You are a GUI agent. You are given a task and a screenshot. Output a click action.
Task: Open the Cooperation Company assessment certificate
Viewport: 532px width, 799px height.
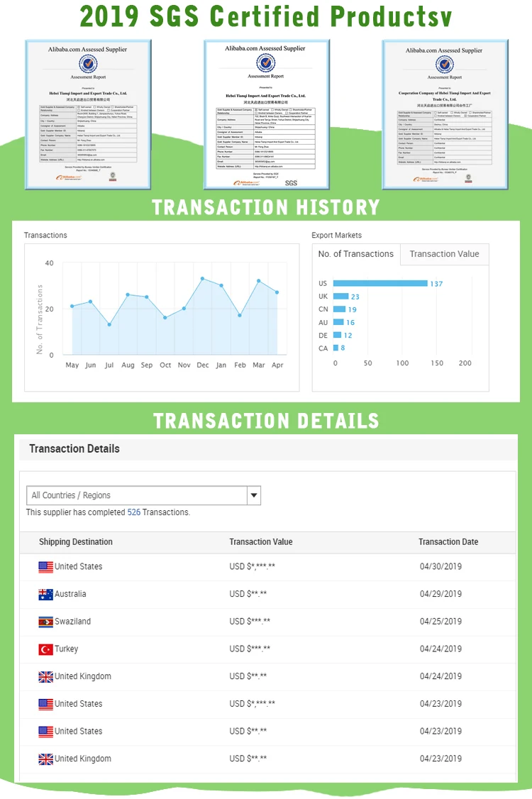click(445, 115)
